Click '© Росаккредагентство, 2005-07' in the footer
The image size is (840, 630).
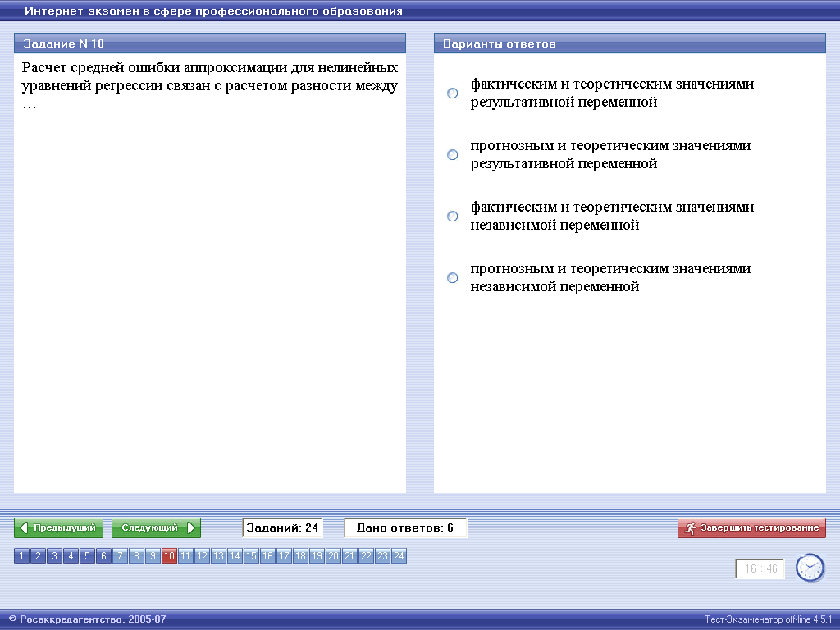click(87, 619)
